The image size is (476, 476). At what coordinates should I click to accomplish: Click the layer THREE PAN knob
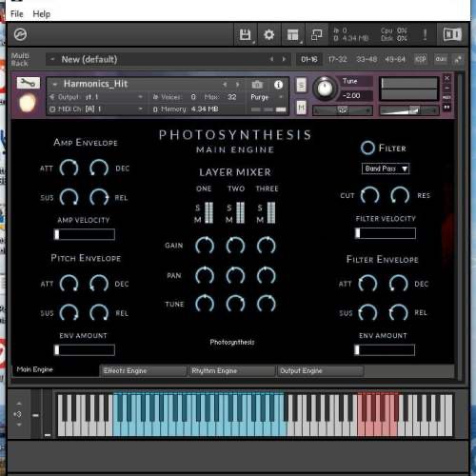[x=266, y=275]
